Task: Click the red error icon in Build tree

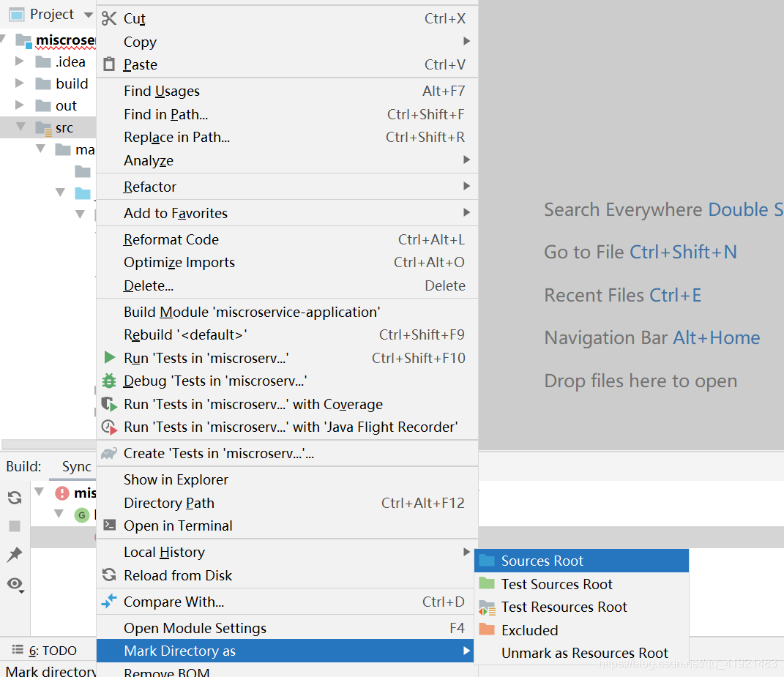Action: (x=62, y=493)
